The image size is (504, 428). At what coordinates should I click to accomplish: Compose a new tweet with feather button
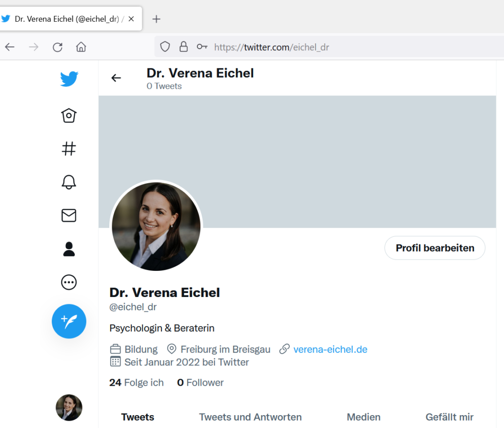tap(69, 321)
